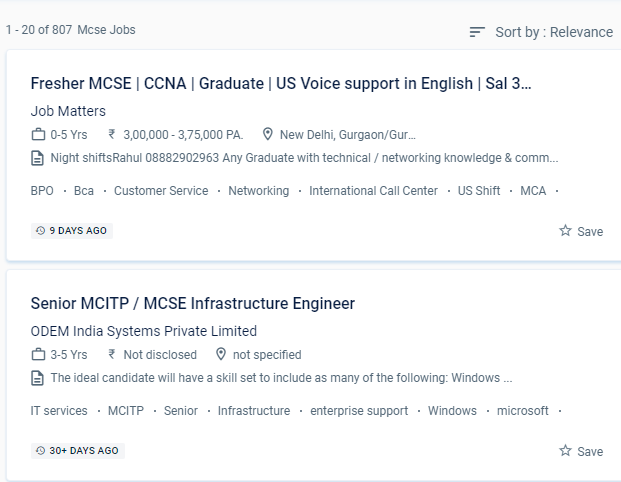Viewport: 621px width, 482px height.
Task: Click briefcase icon beside 3-5 Yrs
Action: [x=38, y=354]
